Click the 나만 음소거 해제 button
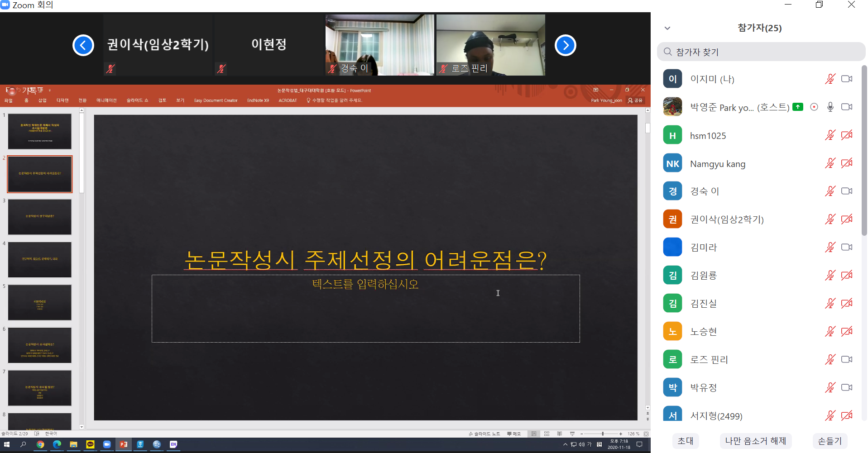The height and width of the screenshot is (453, 868). point(755,441)
